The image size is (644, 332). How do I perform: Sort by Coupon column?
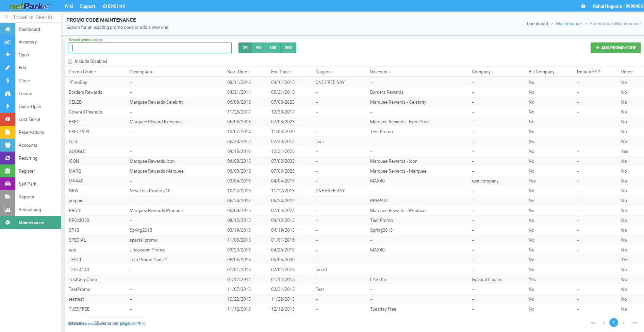click(325, 72)
